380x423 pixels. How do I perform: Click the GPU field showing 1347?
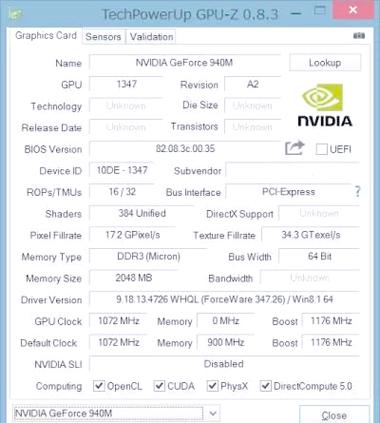(126, 84)
